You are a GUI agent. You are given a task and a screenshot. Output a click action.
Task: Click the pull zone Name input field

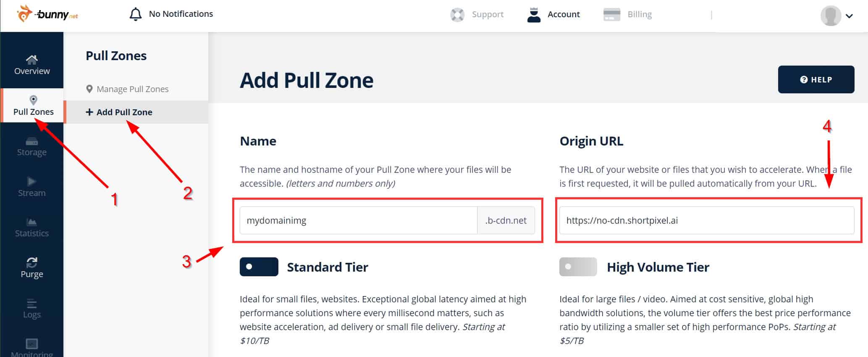(358, 220)
